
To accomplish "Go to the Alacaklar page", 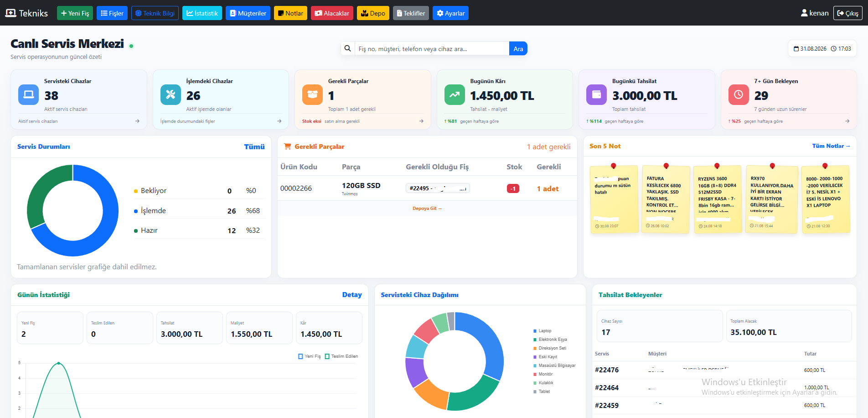I will point(332,13).
